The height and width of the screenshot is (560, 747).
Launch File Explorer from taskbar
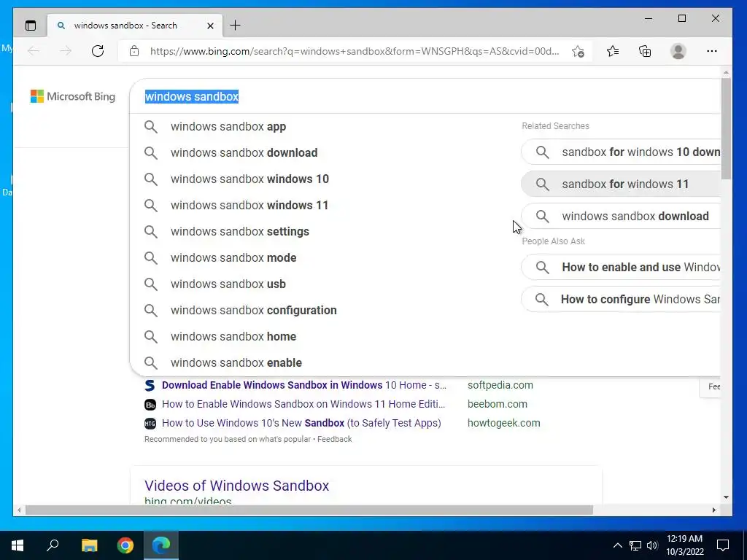click(89, 545)
